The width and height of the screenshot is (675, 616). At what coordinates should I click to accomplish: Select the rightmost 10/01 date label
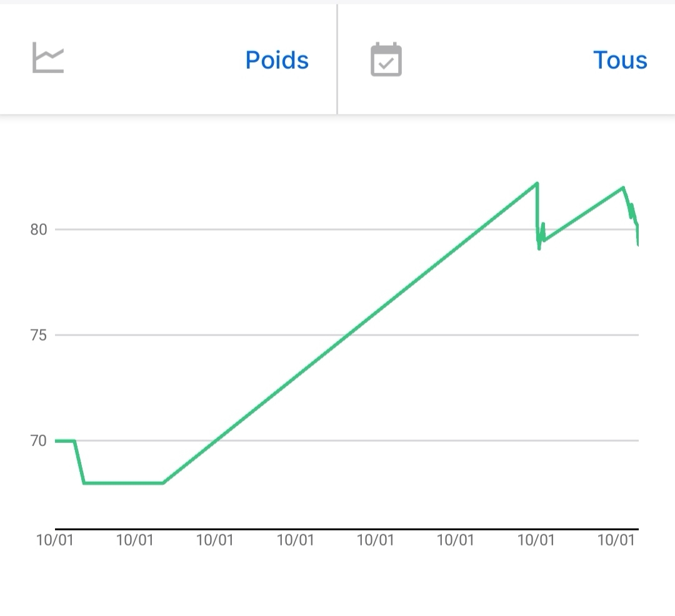click(616, 540)
